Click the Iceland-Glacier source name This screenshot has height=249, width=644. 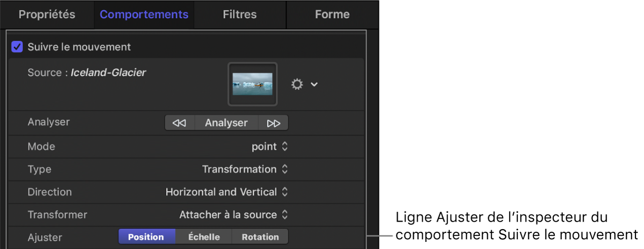pyautogui.click(x=108, y=73)
